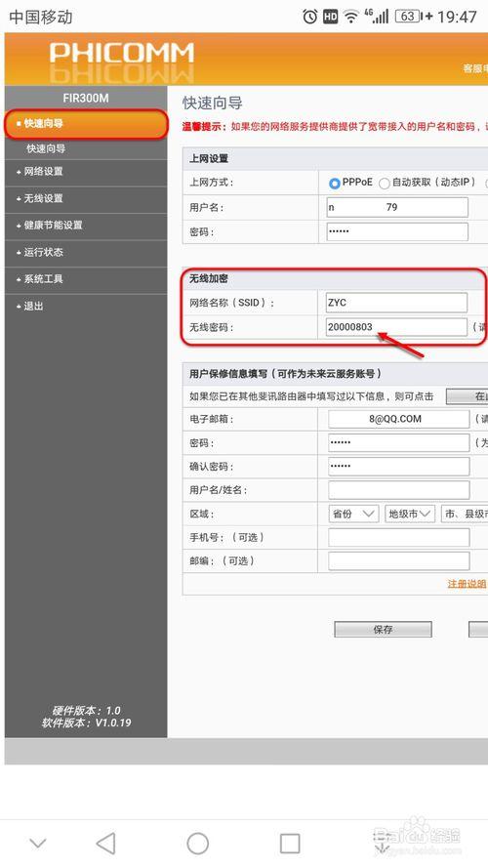Select 自动获取（动态IP）radio option
Image resolution: width=488 pixels, height=868 pixels.
coord(384,184)
